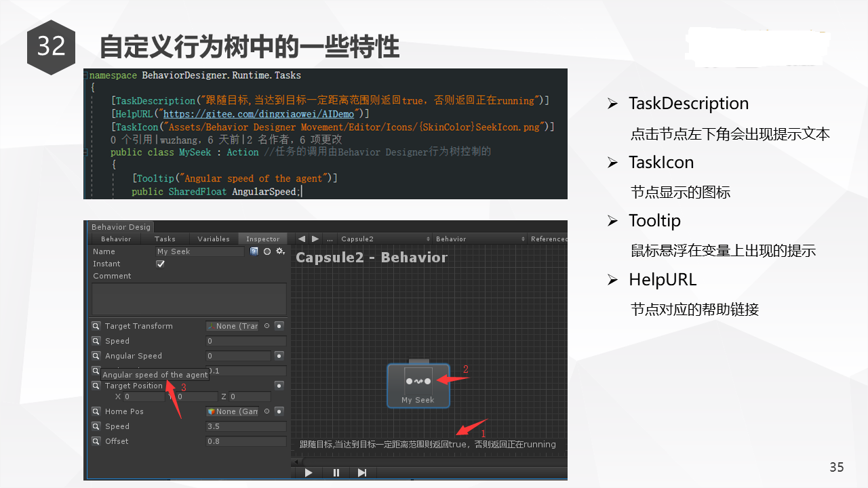Click the None (Transform) reference dropdown field
The width and height of the screenshot is (868, 488).
tap(232, 326)
